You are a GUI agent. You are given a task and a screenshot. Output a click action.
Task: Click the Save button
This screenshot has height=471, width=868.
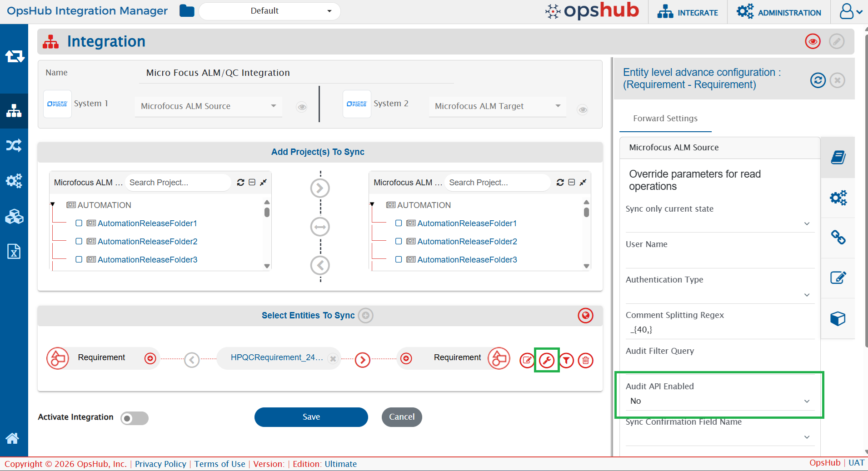click(311, 417)
